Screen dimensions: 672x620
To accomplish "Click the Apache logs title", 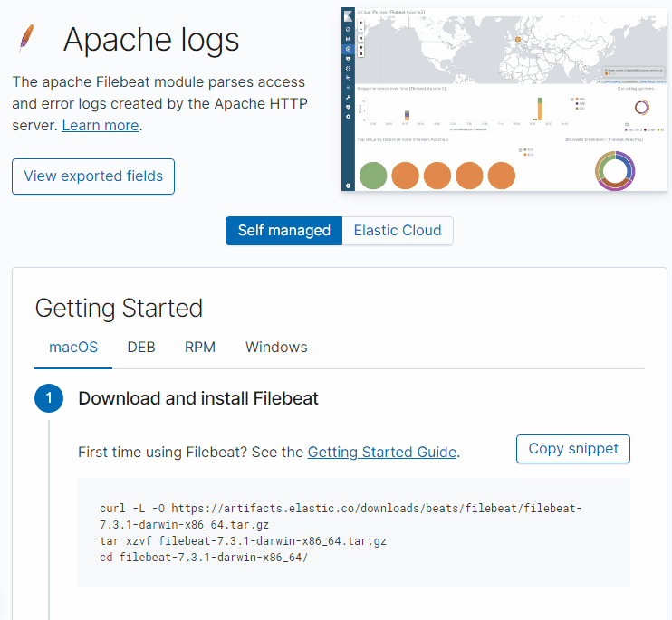I will pos(151,40).
